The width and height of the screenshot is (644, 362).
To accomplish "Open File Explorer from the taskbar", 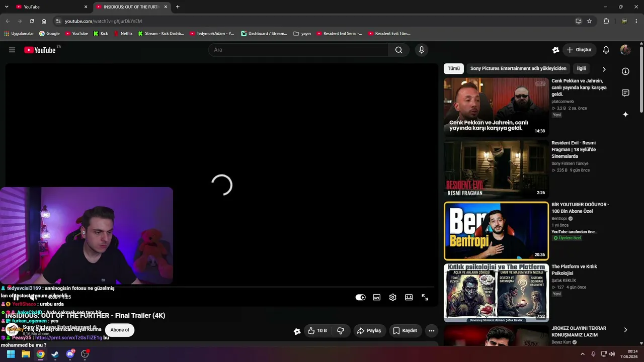I will 25,354.
